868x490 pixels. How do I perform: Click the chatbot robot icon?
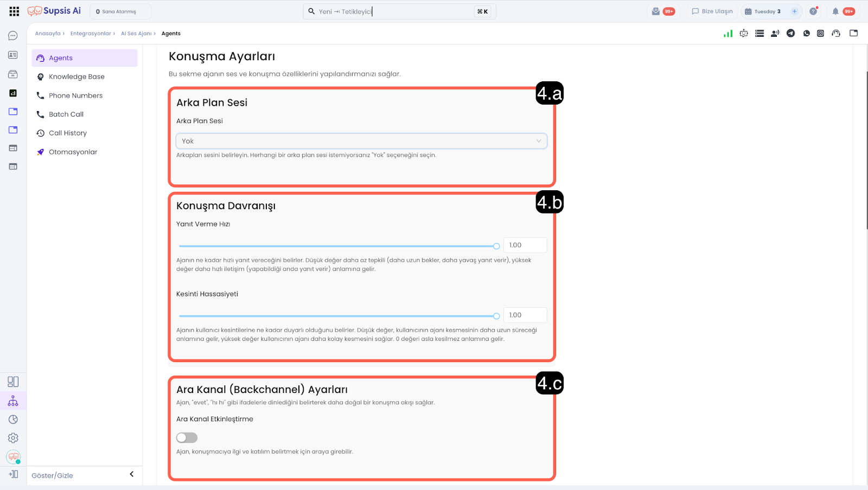(x=744, y=34)
